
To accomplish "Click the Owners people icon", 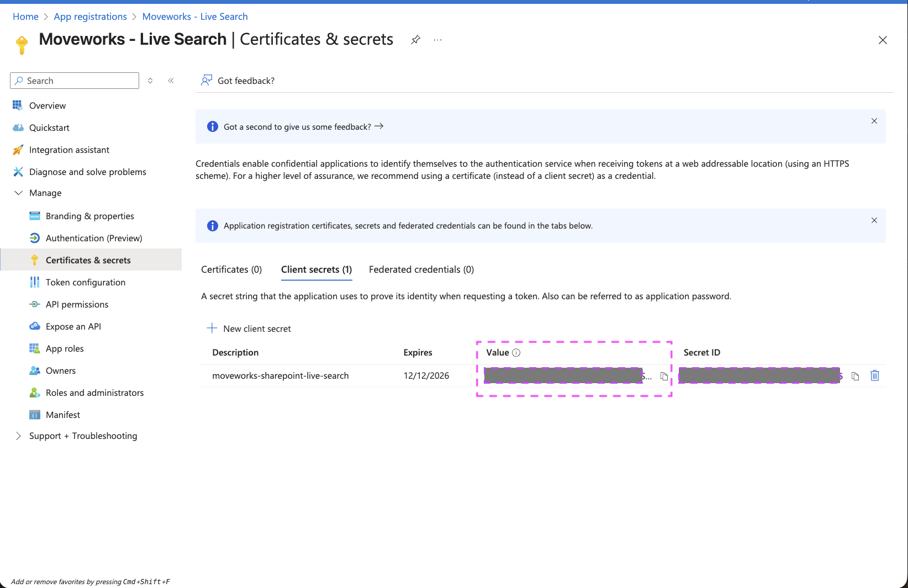I will tap(35, 370).
